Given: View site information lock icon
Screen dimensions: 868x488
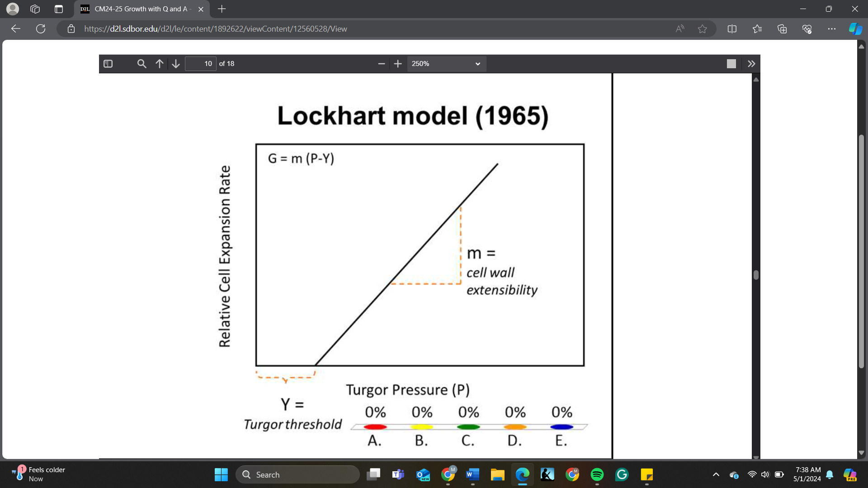Looking at the screenshot, I should pyautogui.click(x=71, y=29).
